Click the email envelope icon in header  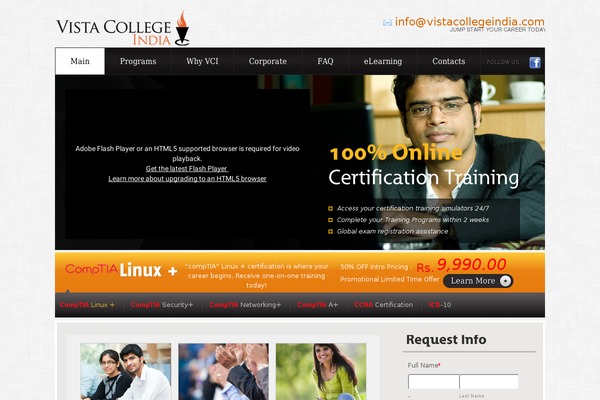point(387,23)
